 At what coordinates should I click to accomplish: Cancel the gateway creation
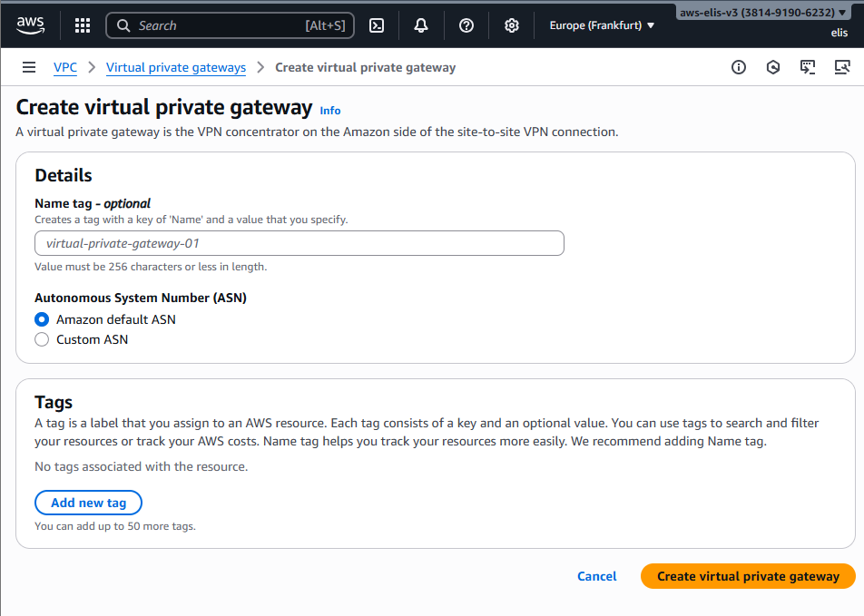[x=596, y=576]
